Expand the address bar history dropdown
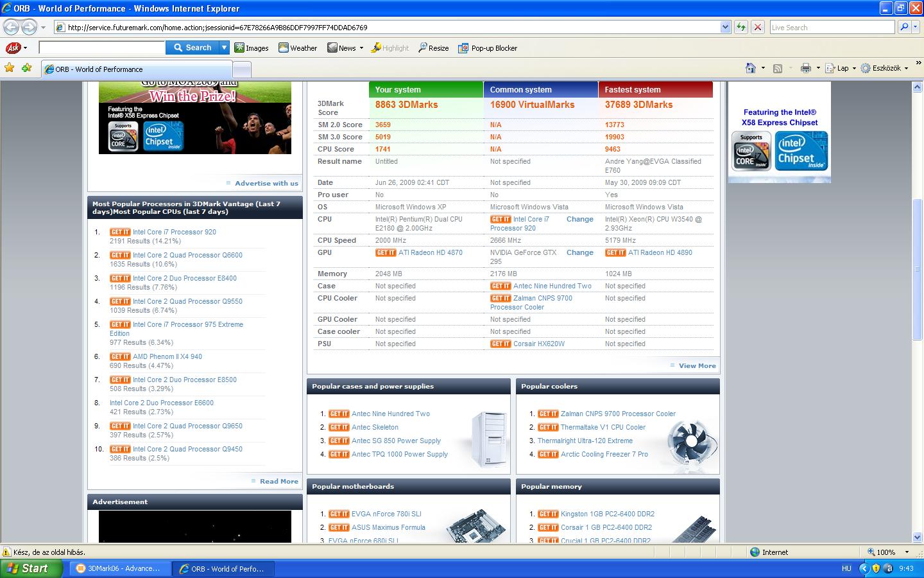 point(725,27)
